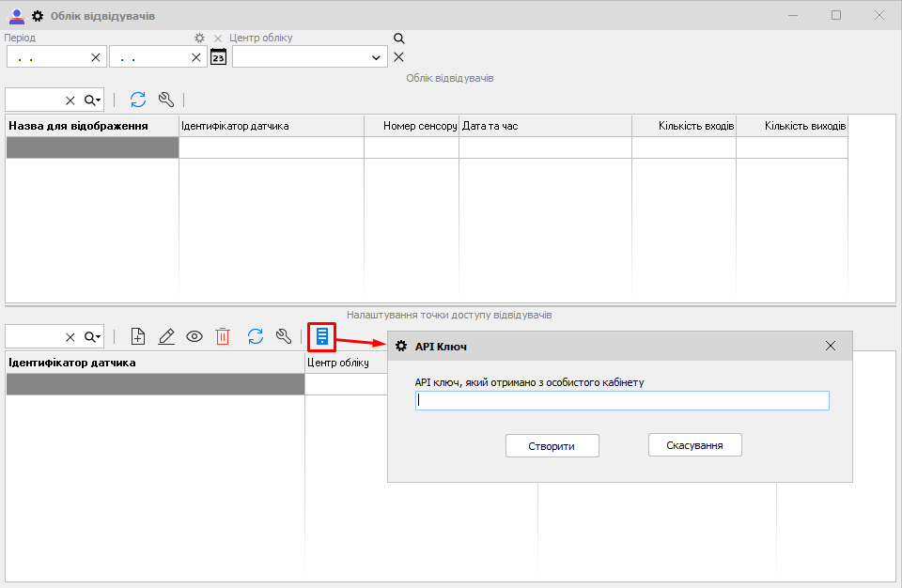Click the red trash delete icon
The width and height of the screenshot is (902, 588).
(223, 336)
